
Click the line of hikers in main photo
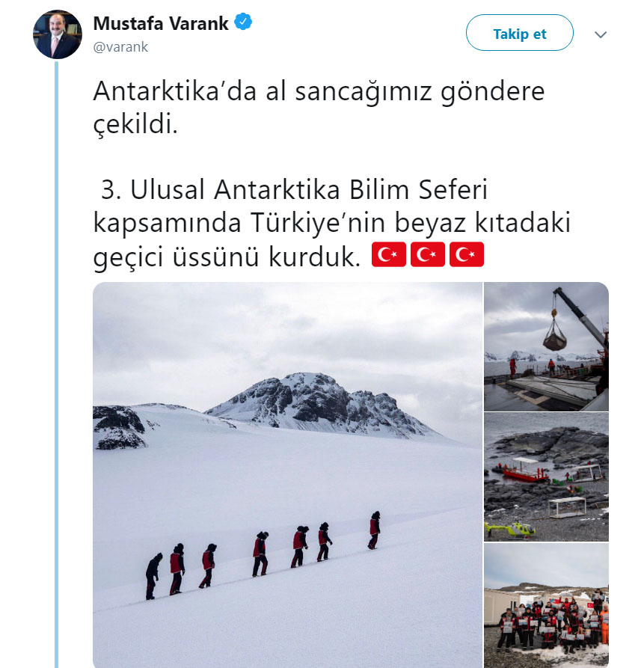[263, 555]
